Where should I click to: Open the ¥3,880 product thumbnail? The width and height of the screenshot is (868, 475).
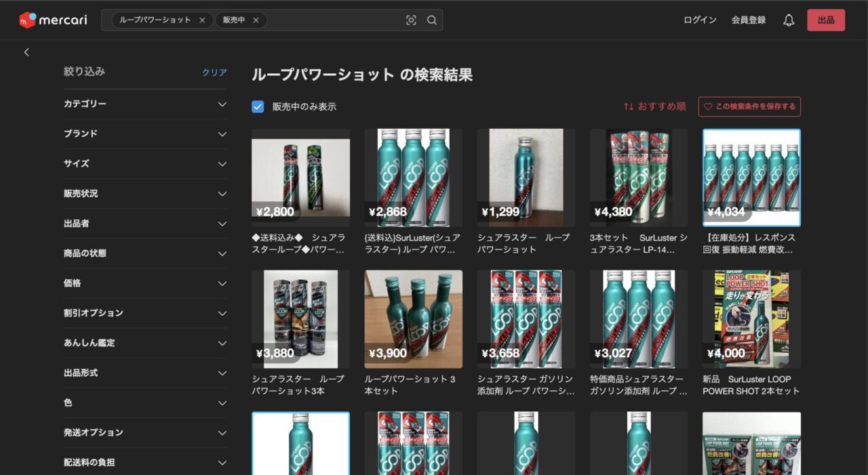point(300,319)
